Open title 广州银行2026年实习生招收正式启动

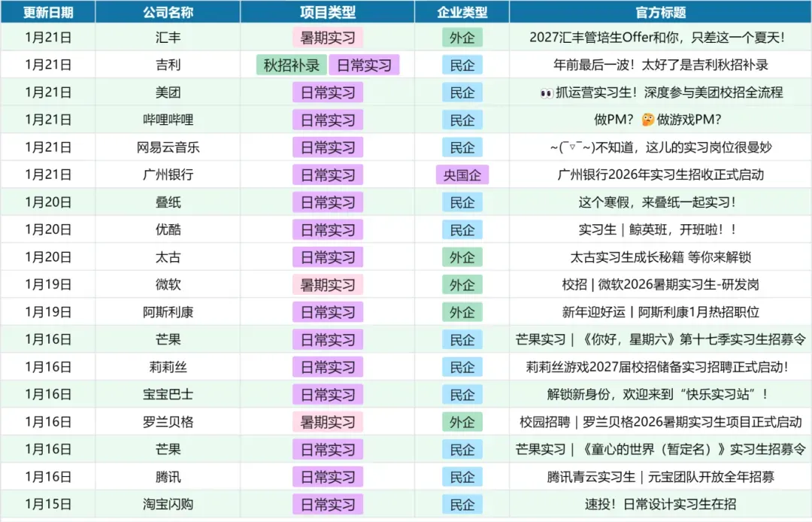click(660, 175)
